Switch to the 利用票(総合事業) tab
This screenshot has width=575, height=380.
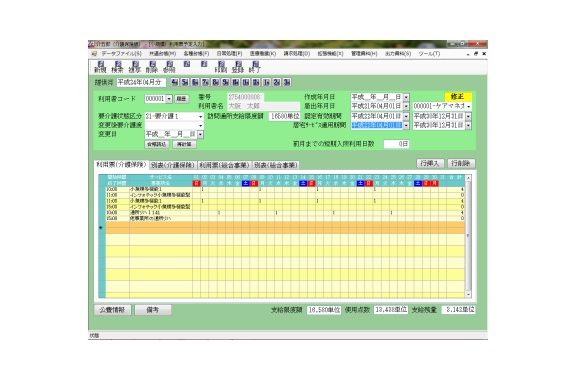tap(224, 165)
